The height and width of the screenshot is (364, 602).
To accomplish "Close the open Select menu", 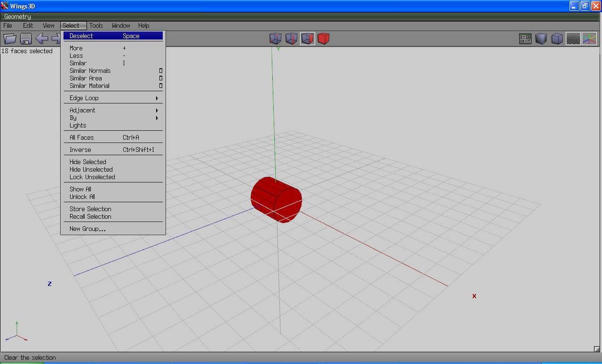I will [73, 25].
